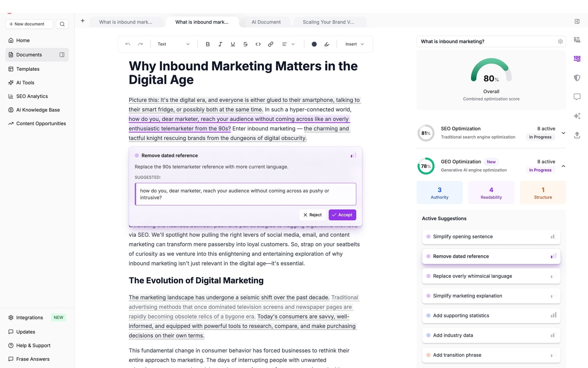Image resolution: width=588 pixels, height=368 pixels.
Task: Reject the suggested replacement text
Action: (313, 215)
